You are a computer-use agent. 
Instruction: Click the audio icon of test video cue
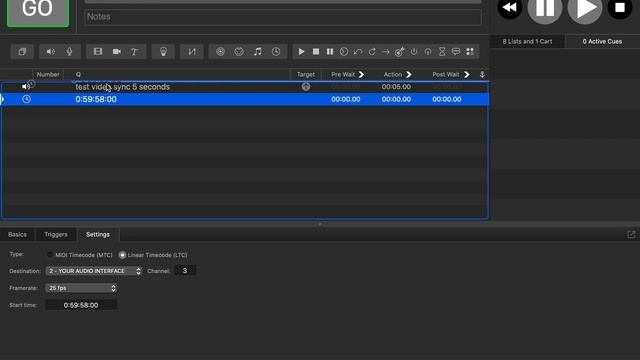pyautogui.click(x=26, y=87)
